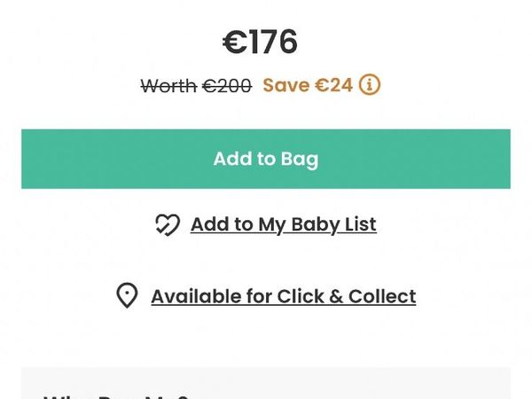The image size is (532, 399).
Task: Open the Add to My Baby List link
Action: [x=284, y=224]
